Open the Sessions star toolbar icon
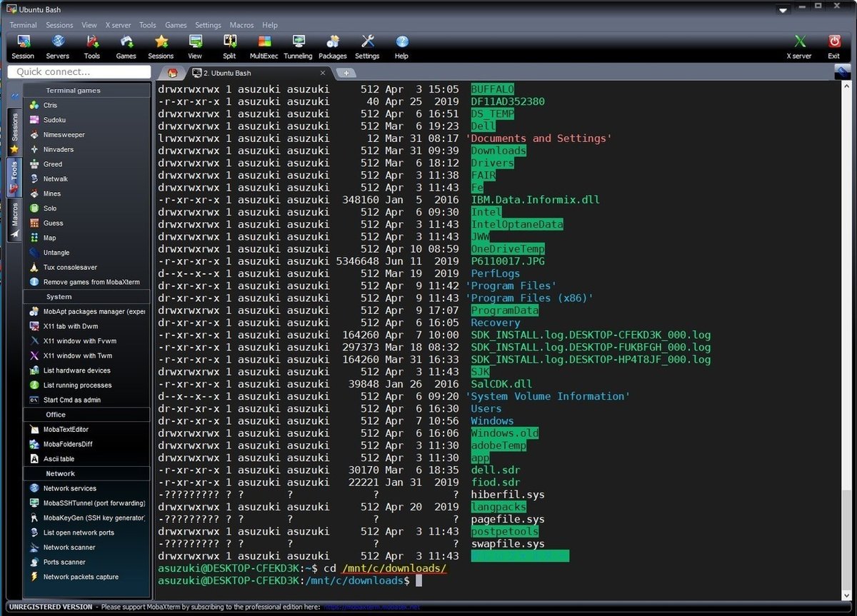This screenshot has width=857, height=616. [161, 48]
